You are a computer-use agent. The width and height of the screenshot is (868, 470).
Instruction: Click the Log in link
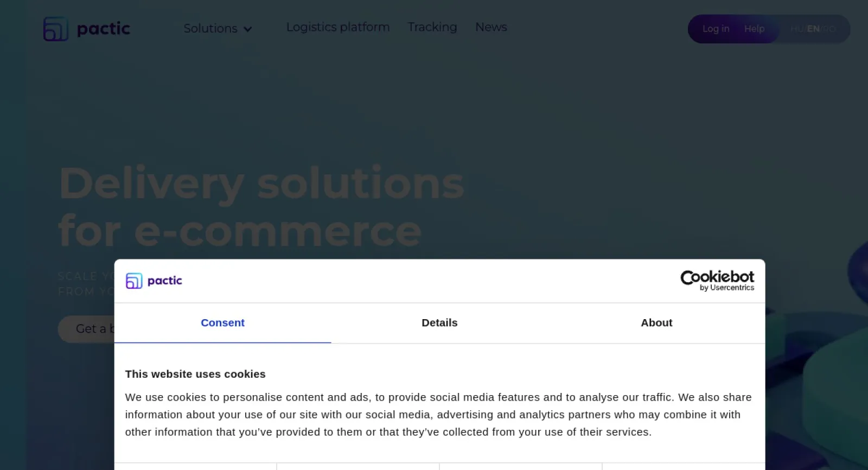tap(716, 29)
